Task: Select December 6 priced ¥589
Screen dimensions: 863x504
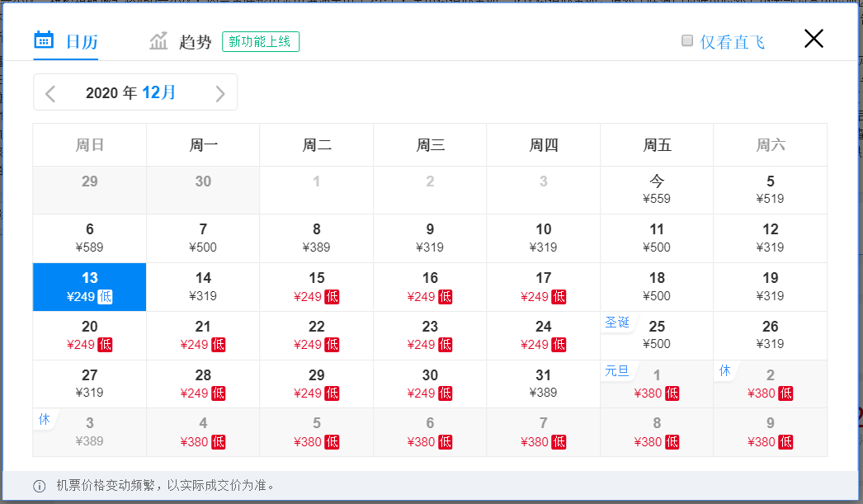Action: tap(90, 238)
